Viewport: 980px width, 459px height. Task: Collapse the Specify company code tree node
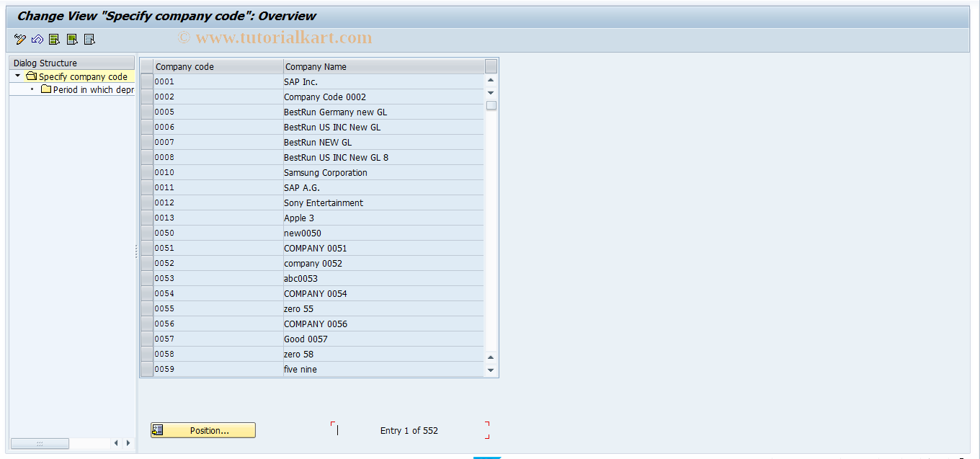click(18, 76)
